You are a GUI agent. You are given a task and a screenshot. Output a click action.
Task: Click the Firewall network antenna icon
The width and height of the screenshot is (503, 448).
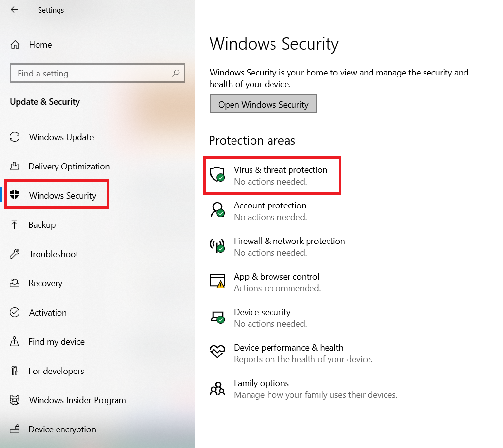pyautogui.click(x=217, y=245)
